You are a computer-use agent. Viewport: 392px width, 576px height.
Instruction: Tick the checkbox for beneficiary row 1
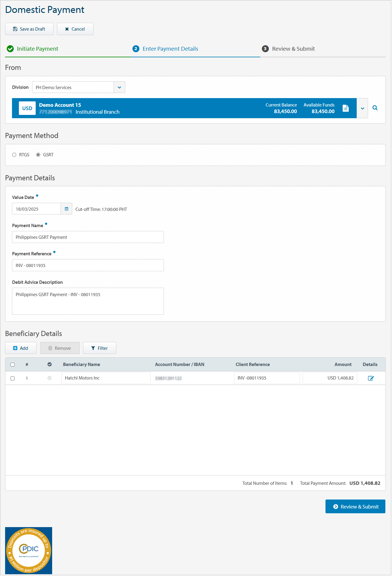click(x=13, y=378)
